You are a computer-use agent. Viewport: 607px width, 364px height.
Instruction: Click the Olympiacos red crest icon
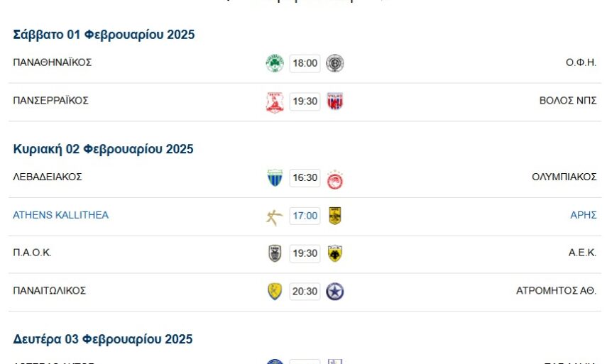[x=334, y=179]
